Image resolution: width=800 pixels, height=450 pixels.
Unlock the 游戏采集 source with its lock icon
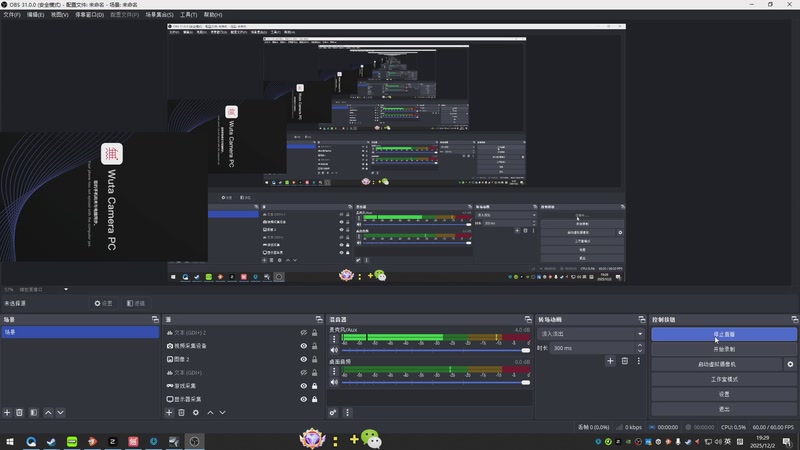(x=314, y=386)
